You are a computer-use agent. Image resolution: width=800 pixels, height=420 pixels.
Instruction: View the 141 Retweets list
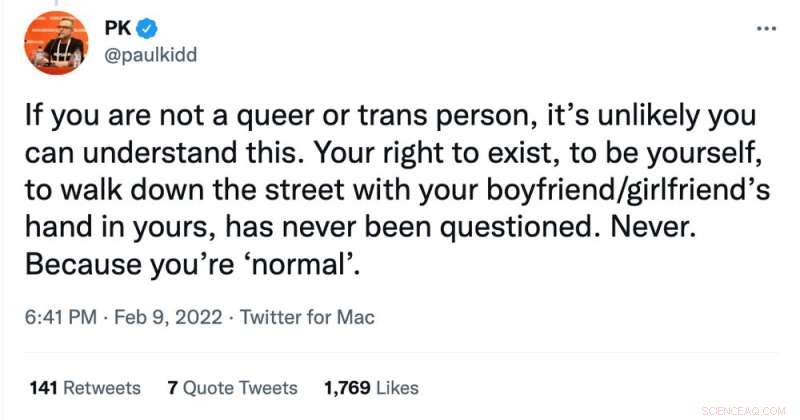[85, 387]
